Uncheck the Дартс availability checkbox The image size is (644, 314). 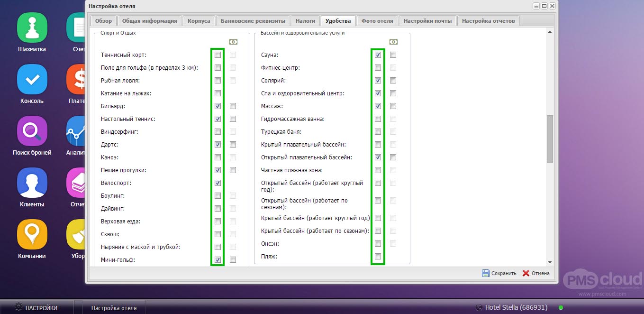[218, 145]
